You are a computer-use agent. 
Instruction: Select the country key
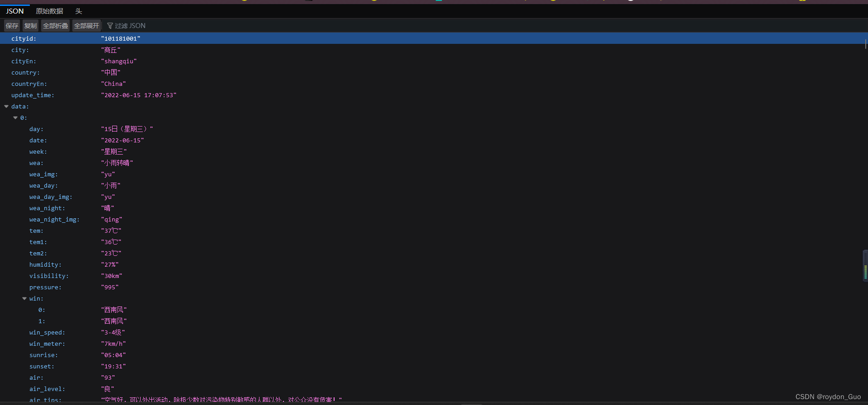pyautogui.click(x=25, y=72)
